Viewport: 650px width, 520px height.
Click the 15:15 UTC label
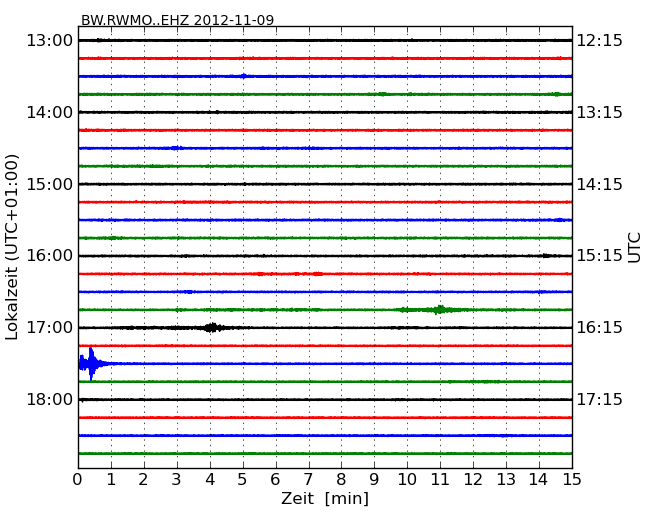600,255
